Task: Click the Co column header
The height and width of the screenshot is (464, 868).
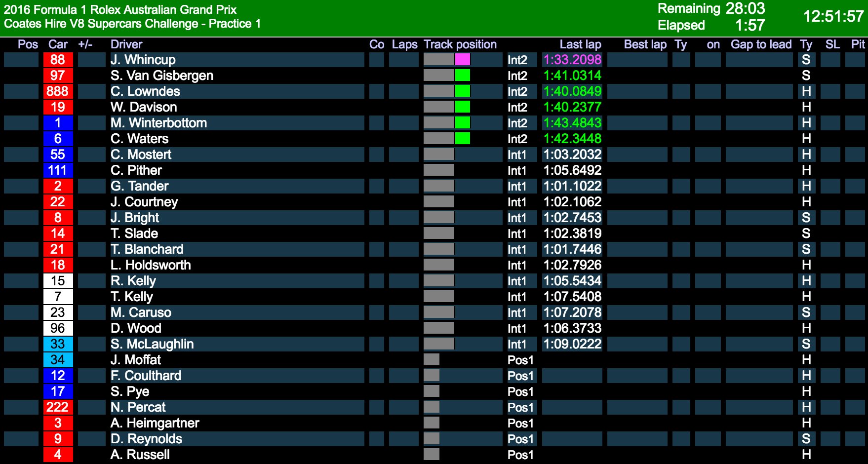Action: pyautogui.click(x=377, y=44)
